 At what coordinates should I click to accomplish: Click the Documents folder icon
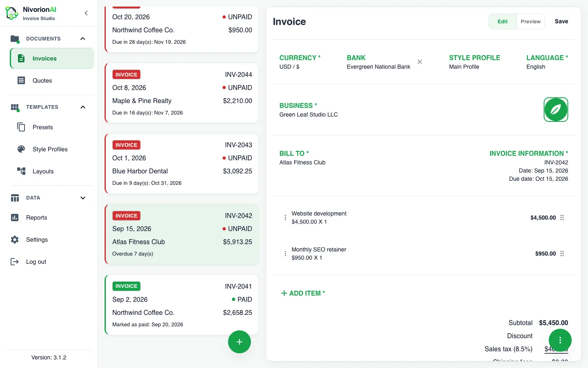[x=15, y=39]
